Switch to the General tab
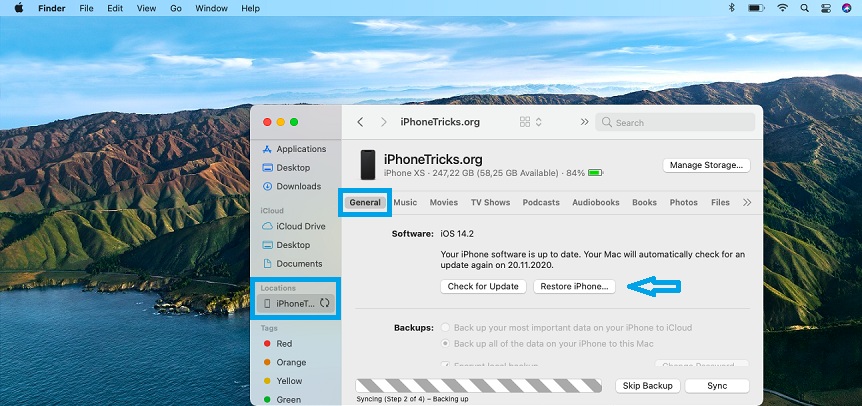 coord(365,202)
